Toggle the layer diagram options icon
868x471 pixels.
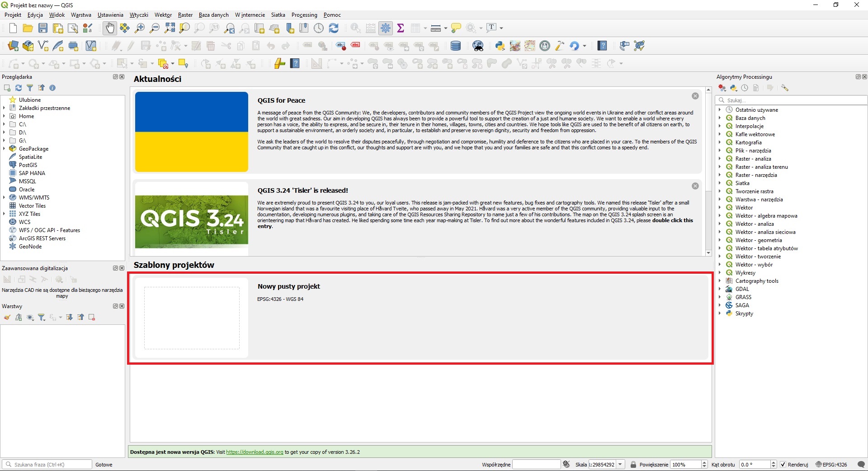pyautogui.click(x=322, y=46)
